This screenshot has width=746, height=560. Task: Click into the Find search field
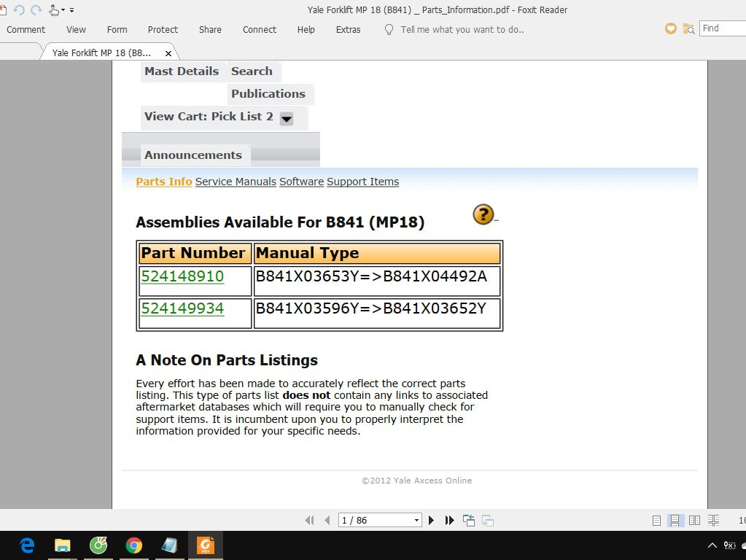tap(723, 28)
